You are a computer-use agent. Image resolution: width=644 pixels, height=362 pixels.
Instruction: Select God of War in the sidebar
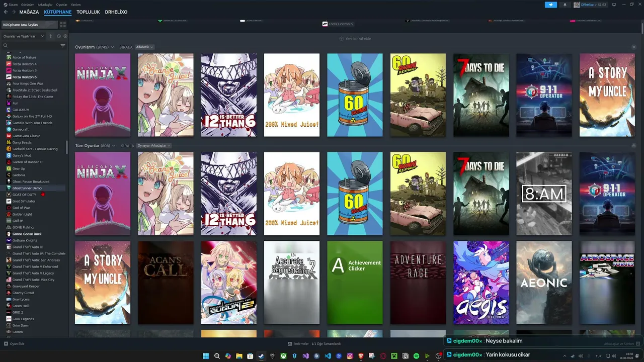point(33,208)
